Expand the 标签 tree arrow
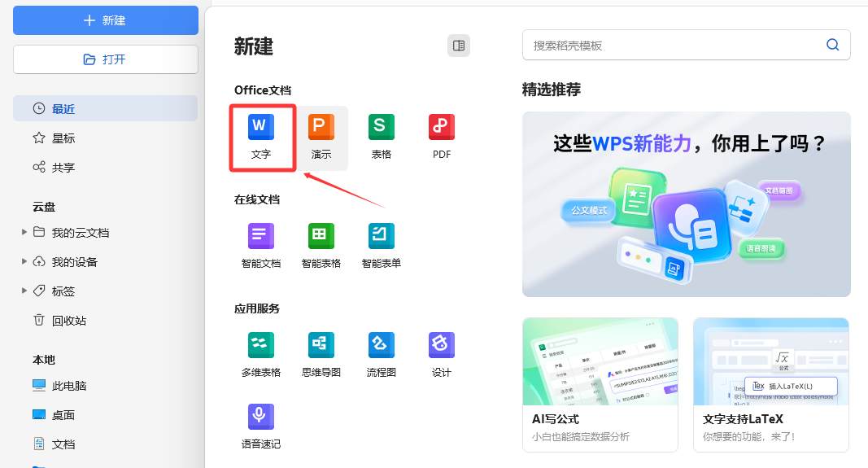 [24, 291]
